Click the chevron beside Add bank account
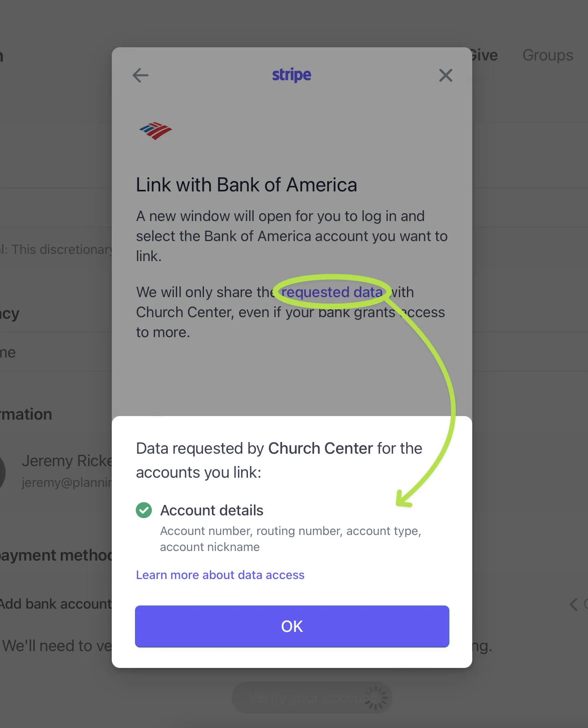 pyautogui.click(x=574, y=604)
